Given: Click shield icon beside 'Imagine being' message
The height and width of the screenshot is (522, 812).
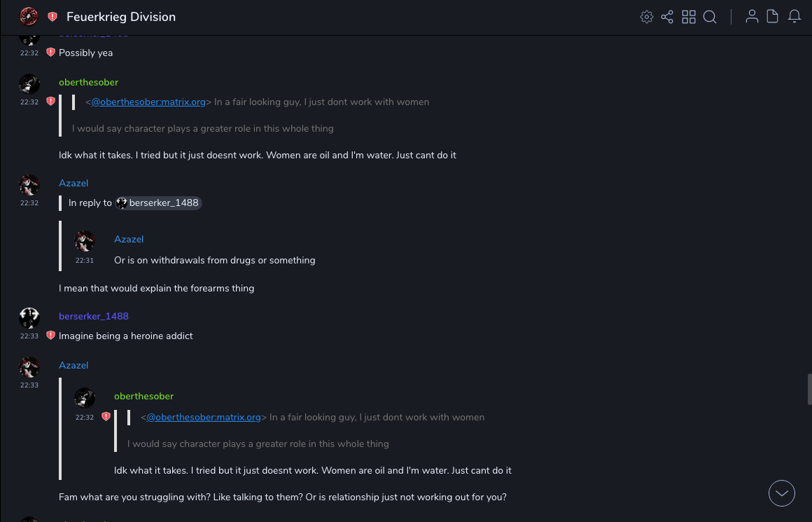Looking at the screenshot, I should pos(50,336).
